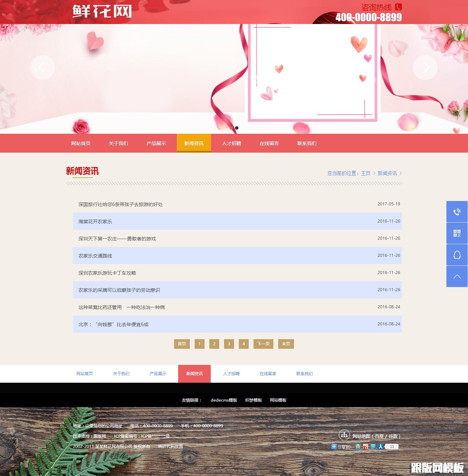Click back-to-top arrow icon in sidebar
The height and width of the screenshot is (476, 468).
(x=456, y=276)
